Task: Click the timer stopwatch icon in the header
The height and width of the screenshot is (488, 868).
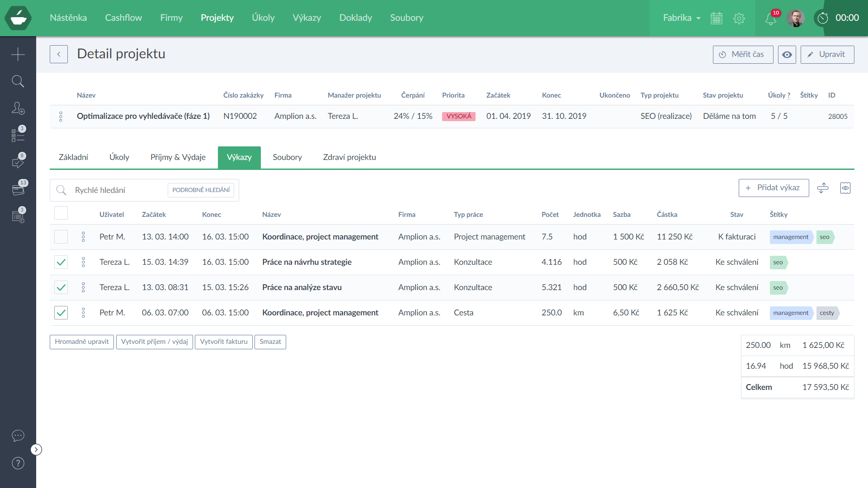Action: click(823, 18)
